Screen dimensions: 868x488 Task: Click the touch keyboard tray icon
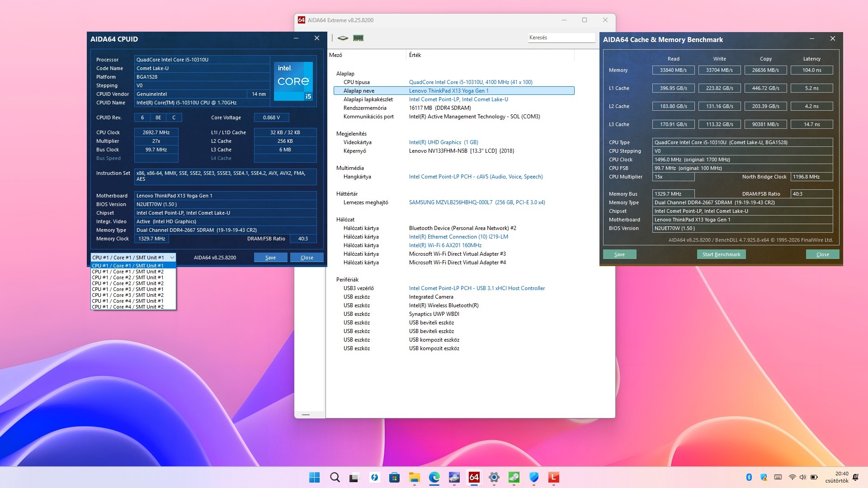point(778,477)
